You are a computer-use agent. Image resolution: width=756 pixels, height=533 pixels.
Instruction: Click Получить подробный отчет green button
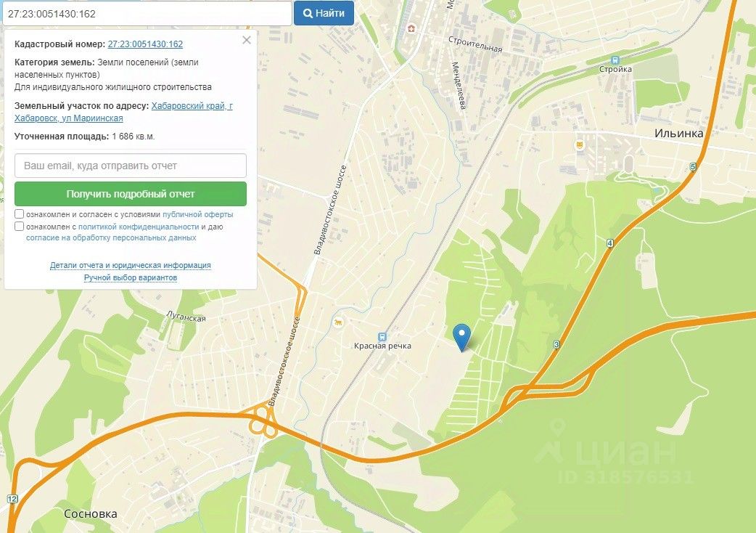[131, 194]
